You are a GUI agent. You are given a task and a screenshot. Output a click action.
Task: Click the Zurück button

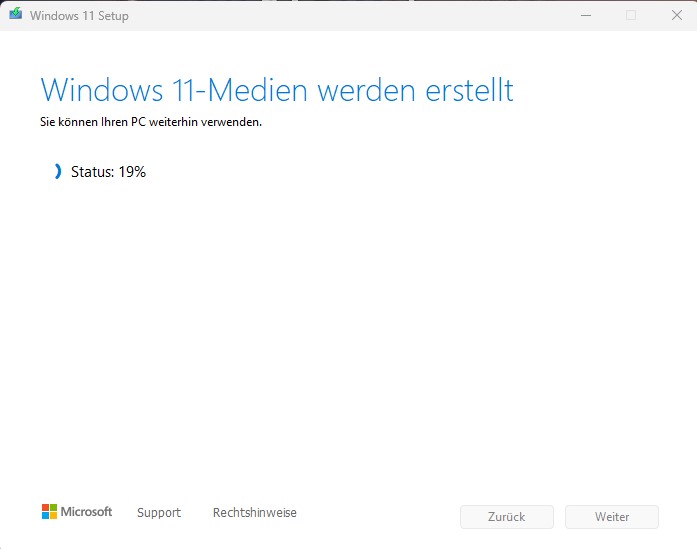point(507,517)
